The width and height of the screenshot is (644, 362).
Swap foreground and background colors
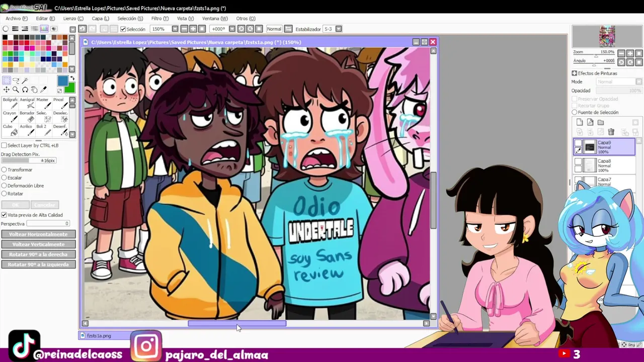coord(72,78)
